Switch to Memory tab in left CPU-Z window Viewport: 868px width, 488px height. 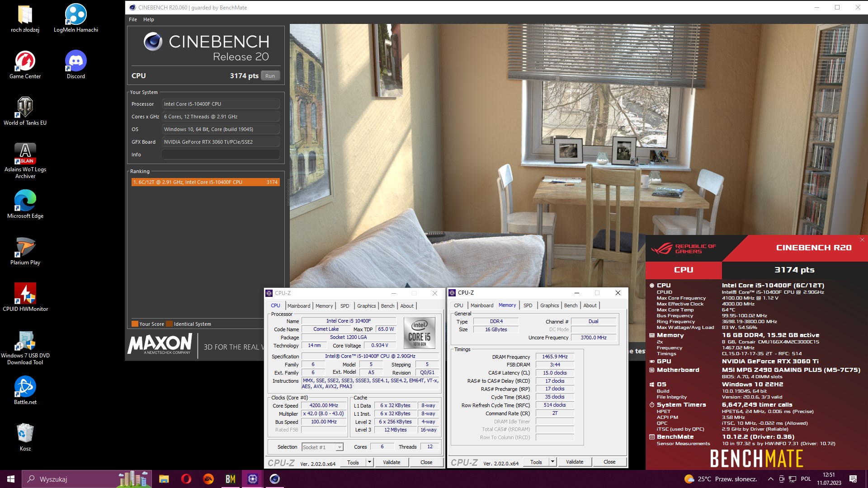[324, 306]
